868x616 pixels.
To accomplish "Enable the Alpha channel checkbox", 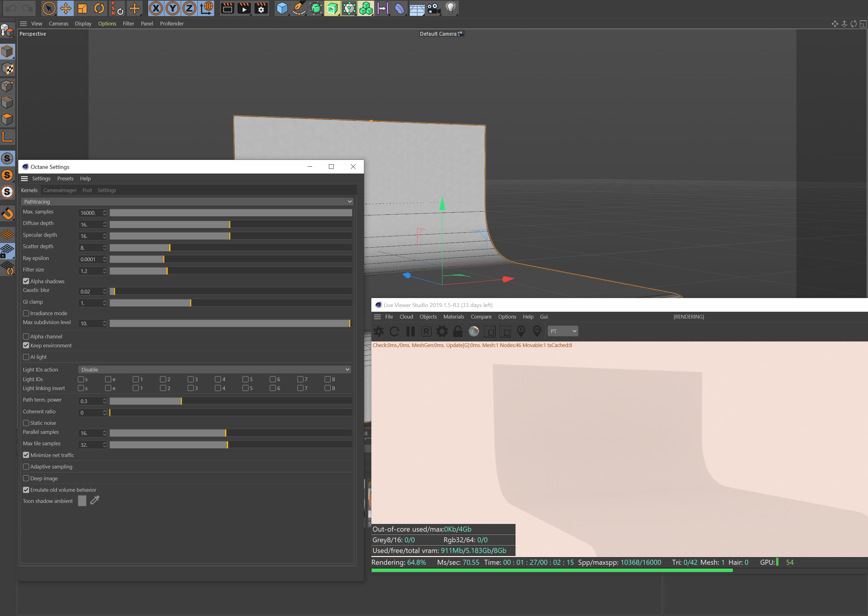I will click(26, 337).
